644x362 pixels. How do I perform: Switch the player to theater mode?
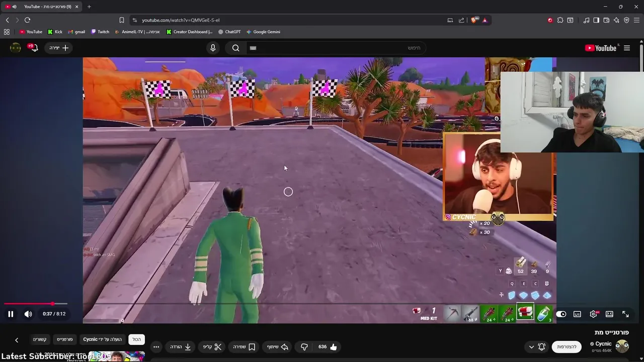tap(609, 314)
